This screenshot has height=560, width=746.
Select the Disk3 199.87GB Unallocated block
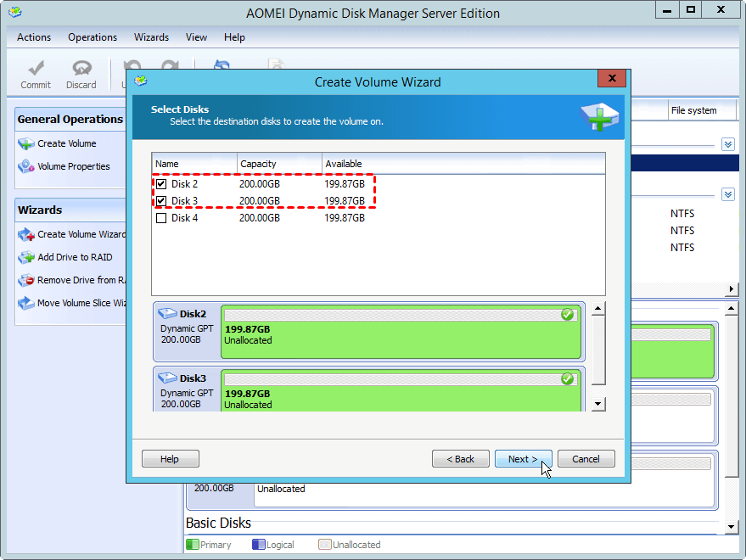click(x=401, y=391)
